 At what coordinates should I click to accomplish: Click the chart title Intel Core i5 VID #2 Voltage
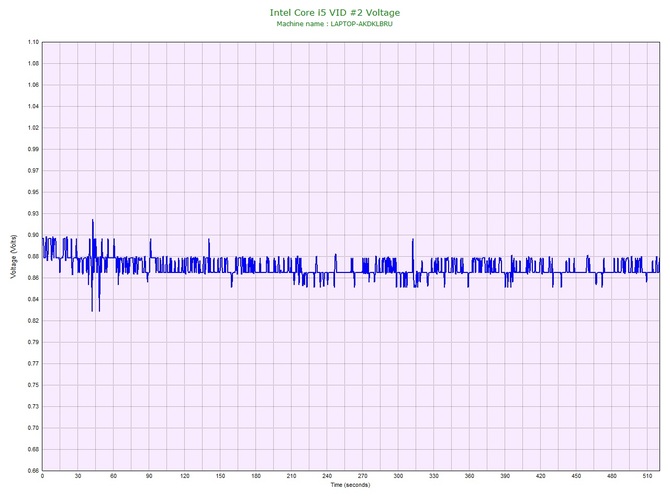point(335,13)
